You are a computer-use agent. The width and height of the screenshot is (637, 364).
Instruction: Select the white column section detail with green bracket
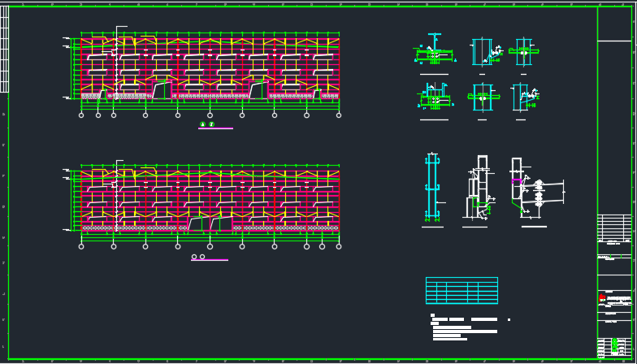point(479,188)
